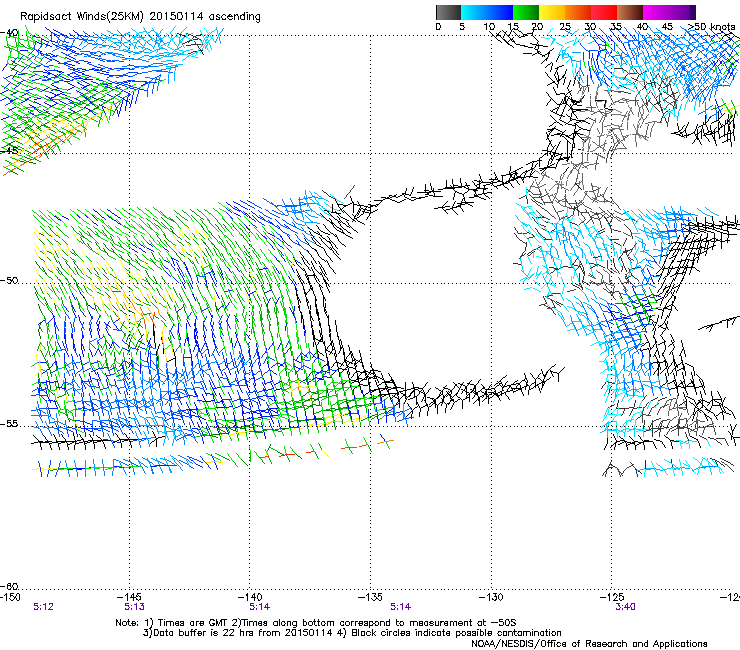Pick the green 15-20 knots legend color

(526, 12)
